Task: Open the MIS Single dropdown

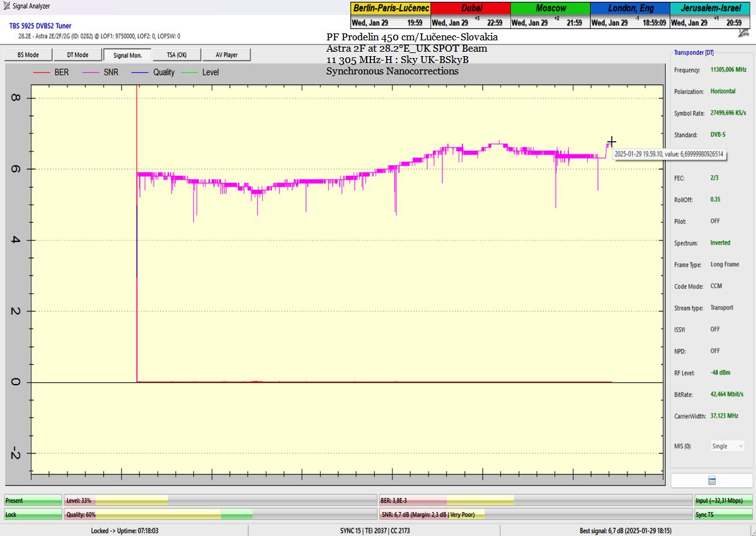Action: click(x=727, y=446)
